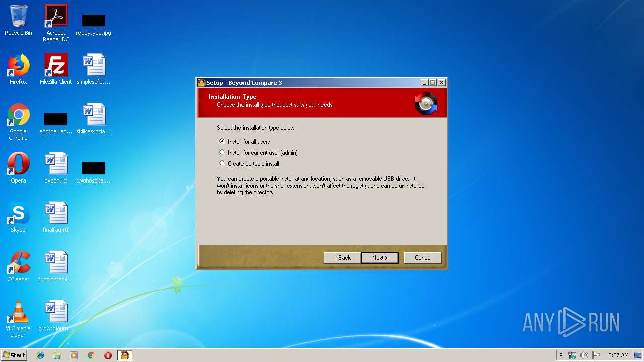
Task: Click Select the installation type below label
Action: pos(256,128)
